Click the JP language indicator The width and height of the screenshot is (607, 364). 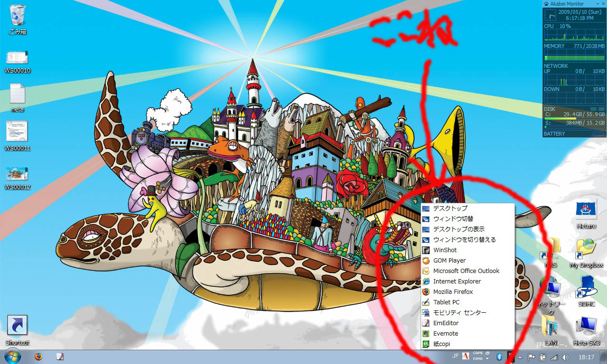click(x=455, y=356)
